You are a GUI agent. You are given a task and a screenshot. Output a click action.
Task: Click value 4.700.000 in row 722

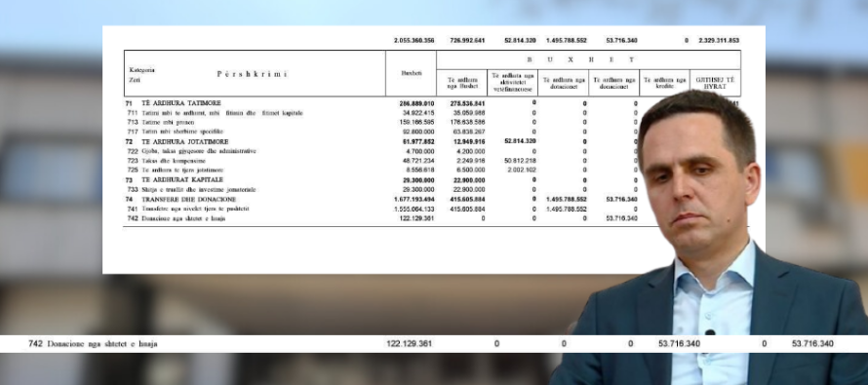[x=419, y=151]
